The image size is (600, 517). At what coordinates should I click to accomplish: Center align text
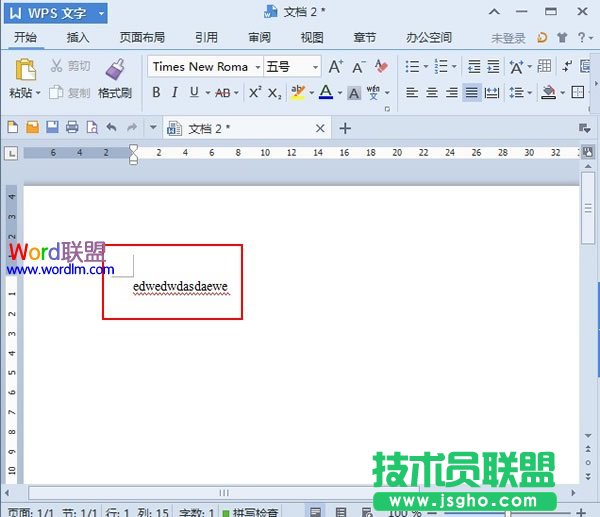(x=432, y=93)
